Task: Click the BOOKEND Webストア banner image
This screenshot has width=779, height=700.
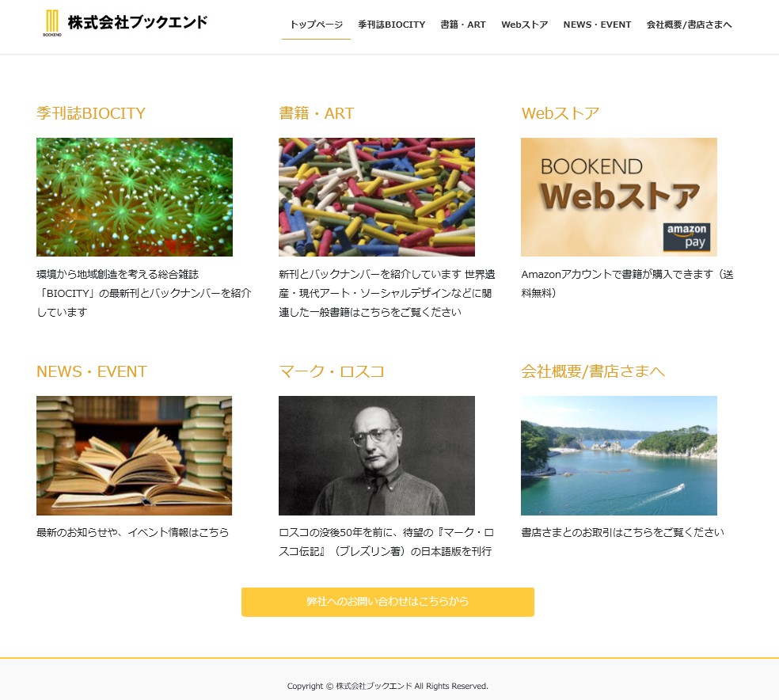Action: 619,197
